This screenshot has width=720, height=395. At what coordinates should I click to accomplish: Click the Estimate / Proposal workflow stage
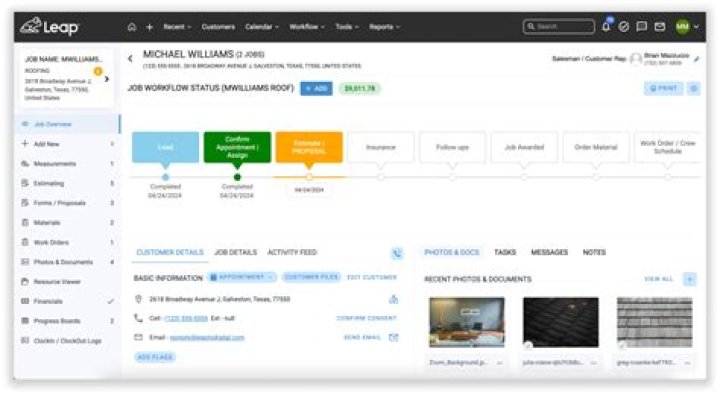click(309, 147)
